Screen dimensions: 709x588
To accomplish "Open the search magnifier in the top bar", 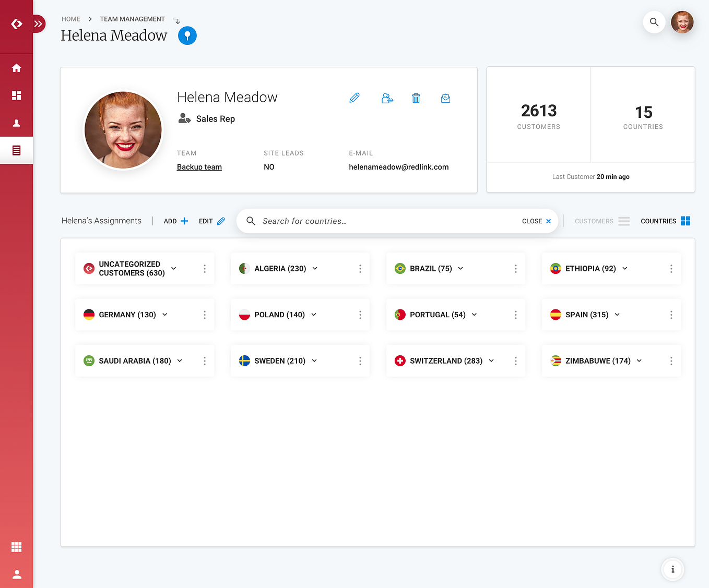I will (x=654, y=22).
